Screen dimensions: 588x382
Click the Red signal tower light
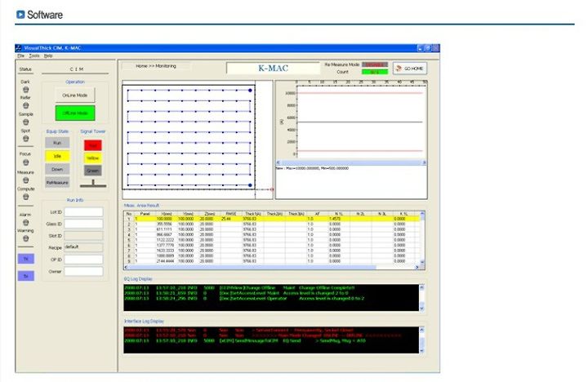tap(92, 145)
